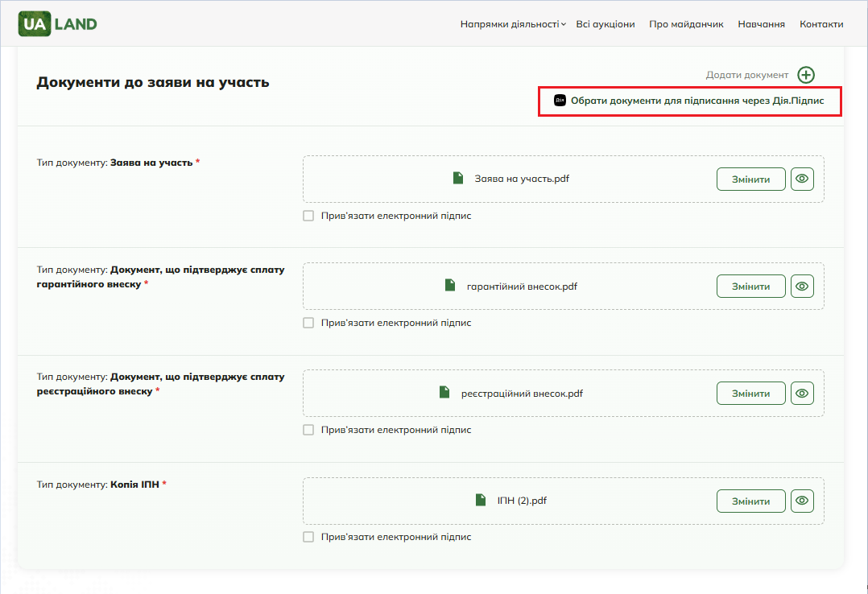Click file icon next to ІПН (2).pdf
The image size is (868, 594).
(481, 500)
